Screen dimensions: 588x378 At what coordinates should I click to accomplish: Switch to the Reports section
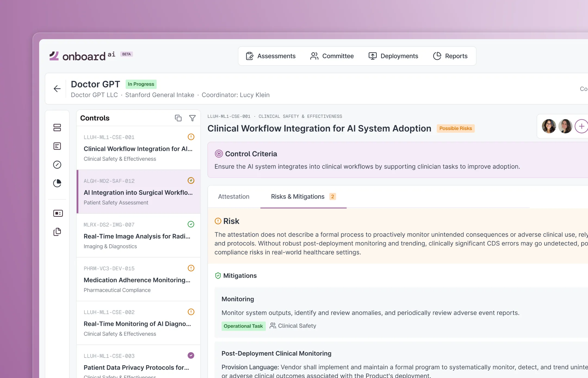pyautogui.click(x=450, y=56)
